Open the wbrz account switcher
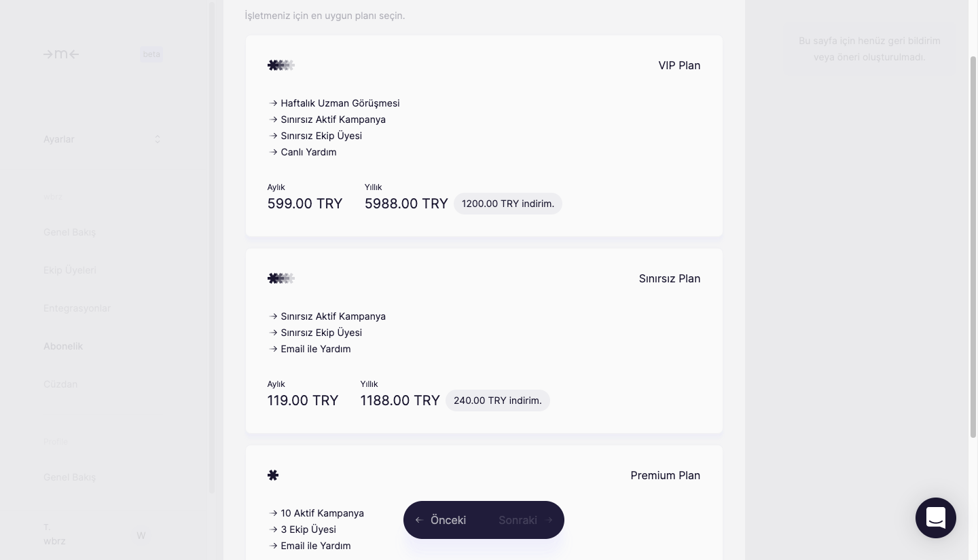This screenshot has width=978, height=560. tap(54, 534)
